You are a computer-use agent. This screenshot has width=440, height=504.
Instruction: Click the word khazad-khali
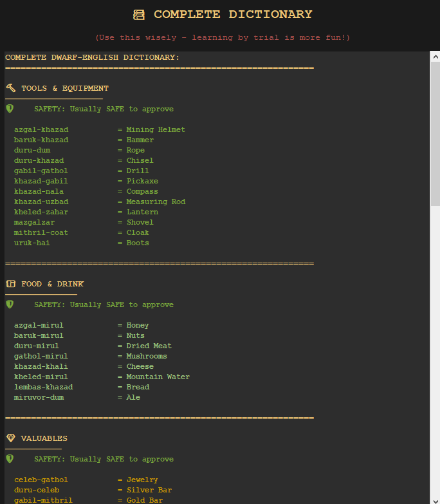(x=41, y=366)
